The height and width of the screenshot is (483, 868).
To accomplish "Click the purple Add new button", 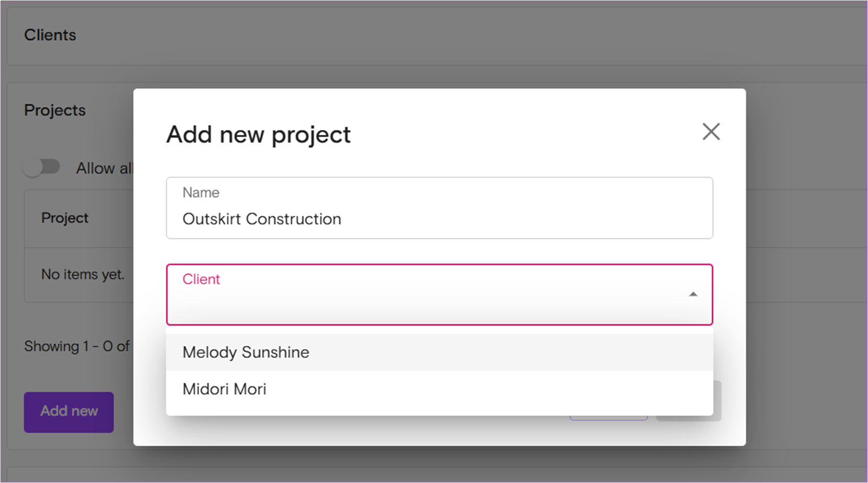I will pos(69,412).
